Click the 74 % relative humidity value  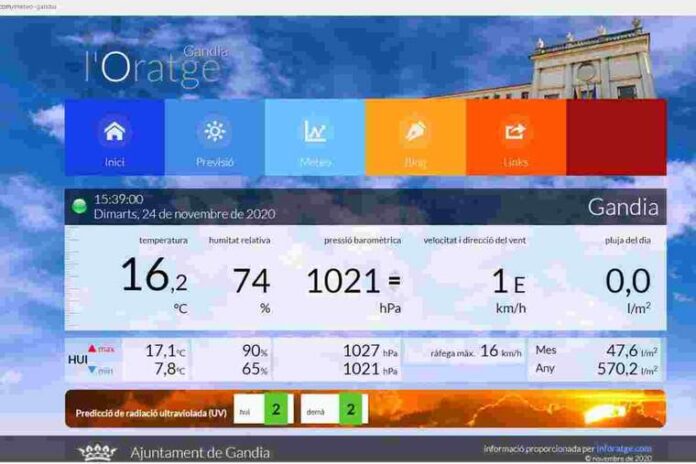click(x=251, y=281)
